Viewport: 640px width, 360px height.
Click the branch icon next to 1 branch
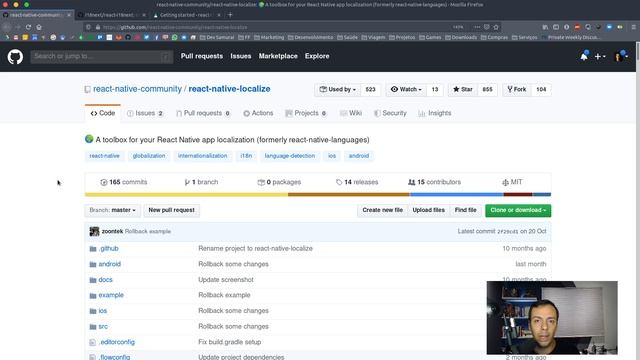pyautogui.click(x=187, y=182)
